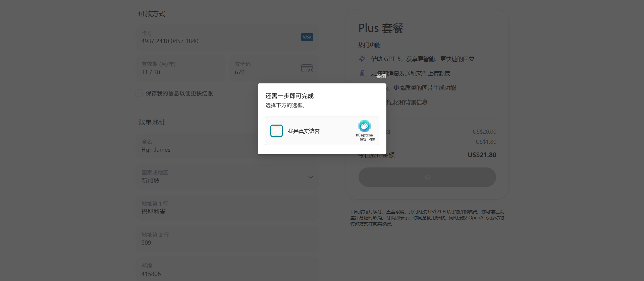Open the hCaptcha 条款 link

pyautogui.click(x=372, y=140)
